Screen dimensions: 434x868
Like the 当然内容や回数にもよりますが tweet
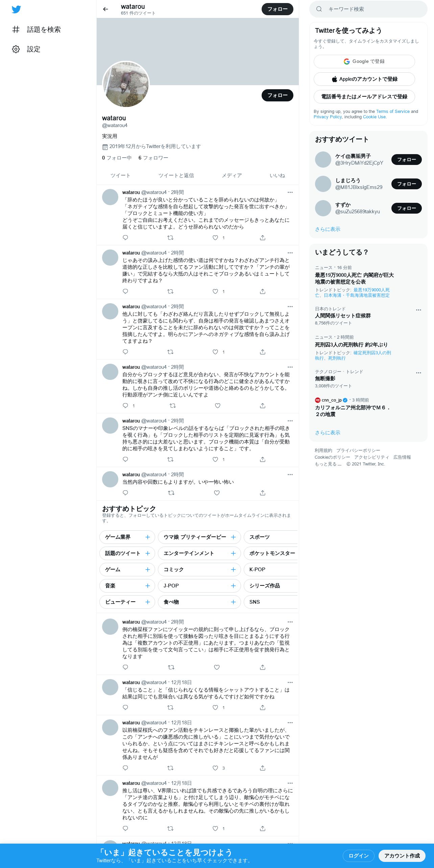pyautogui.click(x=217, y=493)
